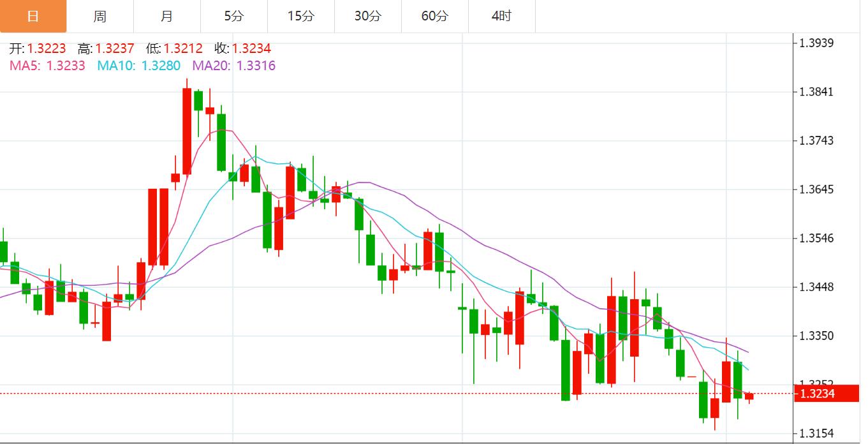Open the 月 monthly timeframe tab
This screenshot has height=444, width=868.
click(x=167, y=17)
